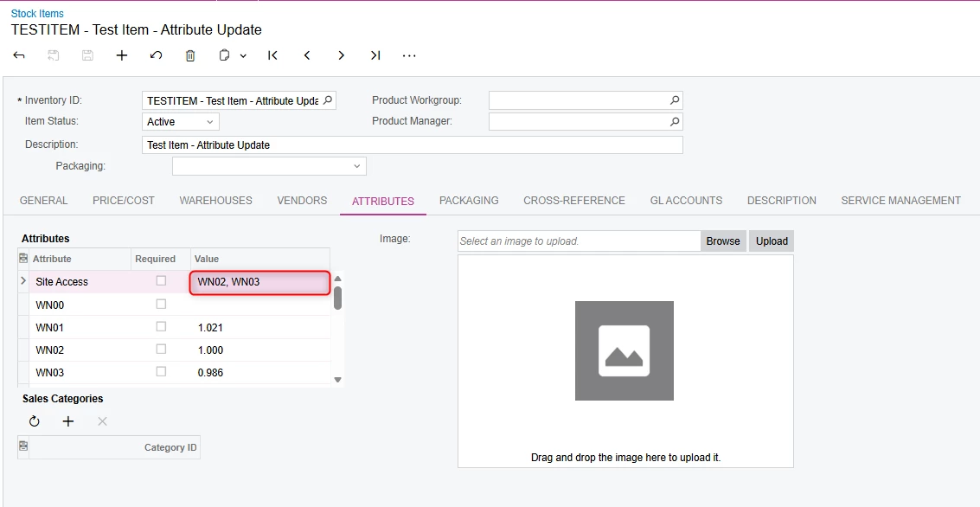Click the back arrow toolbar icon
This screenshot has width=980, height=507.
pyautogui.click(x=19, y=55)
